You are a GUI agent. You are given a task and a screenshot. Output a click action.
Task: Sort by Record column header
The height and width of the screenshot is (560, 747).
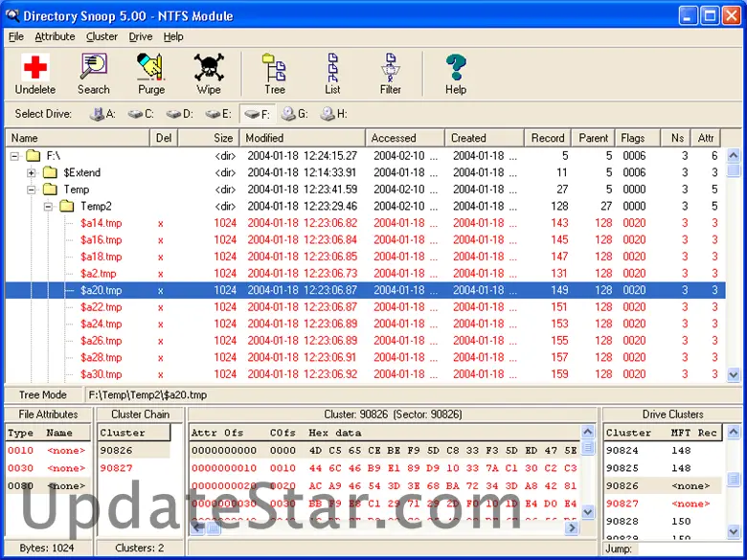click(548, 138)
